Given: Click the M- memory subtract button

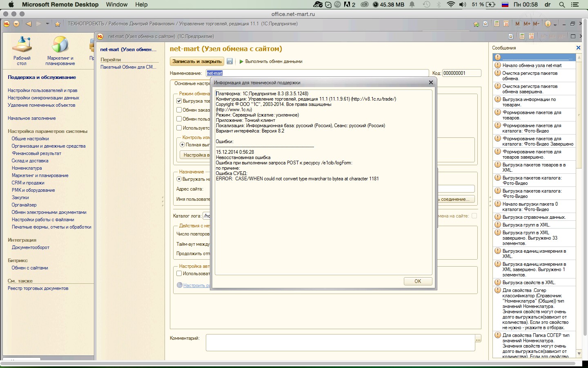Looking at the screenshot, I should tap(537, 24).
